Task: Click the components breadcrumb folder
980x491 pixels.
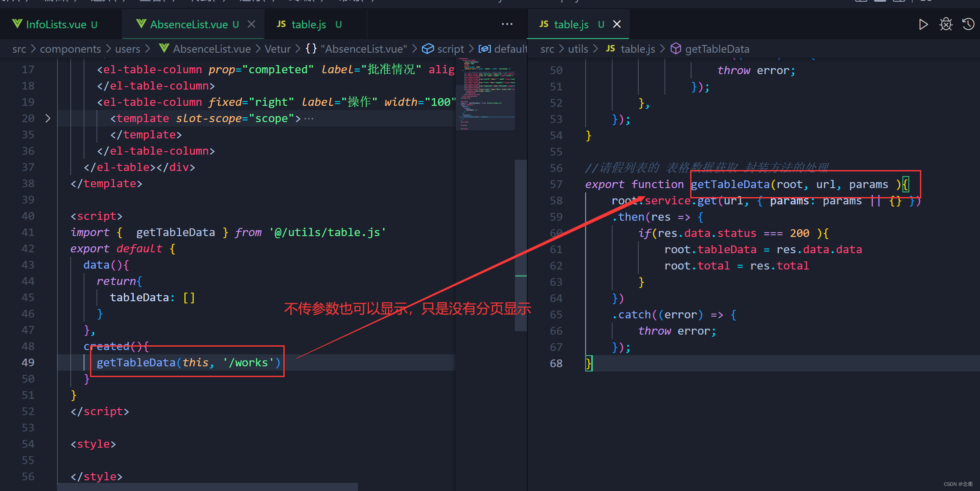Action: tap(70, 49)
